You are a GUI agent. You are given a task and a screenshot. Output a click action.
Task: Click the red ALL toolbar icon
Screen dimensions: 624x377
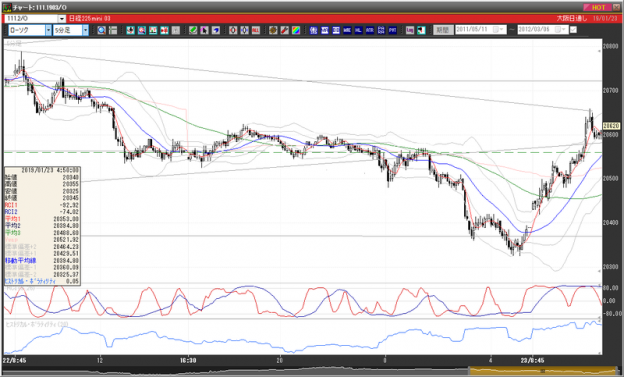(255, 30)
